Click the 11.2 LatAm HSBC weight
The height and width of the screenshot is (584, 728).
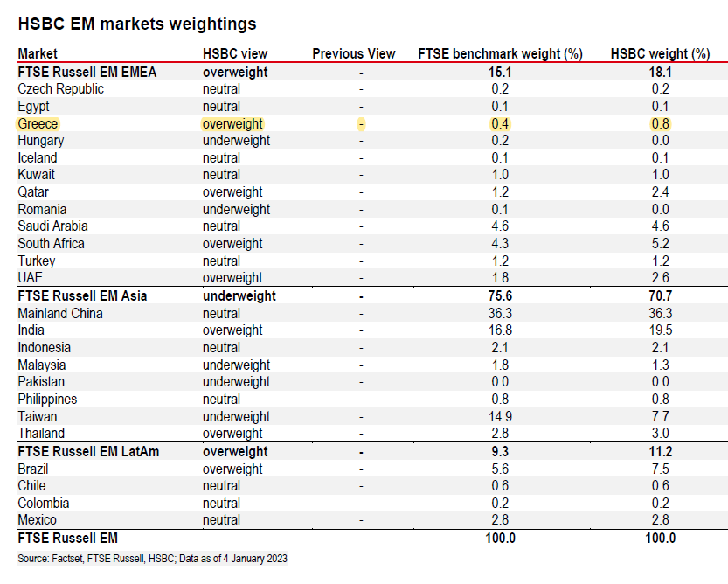pos(660,452)
